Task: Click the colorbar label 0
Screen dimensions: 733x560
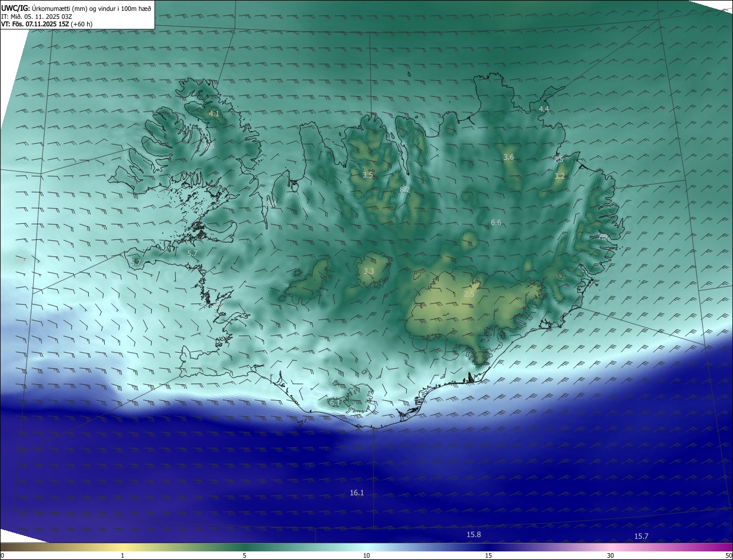Action: [x=2, y=555]
